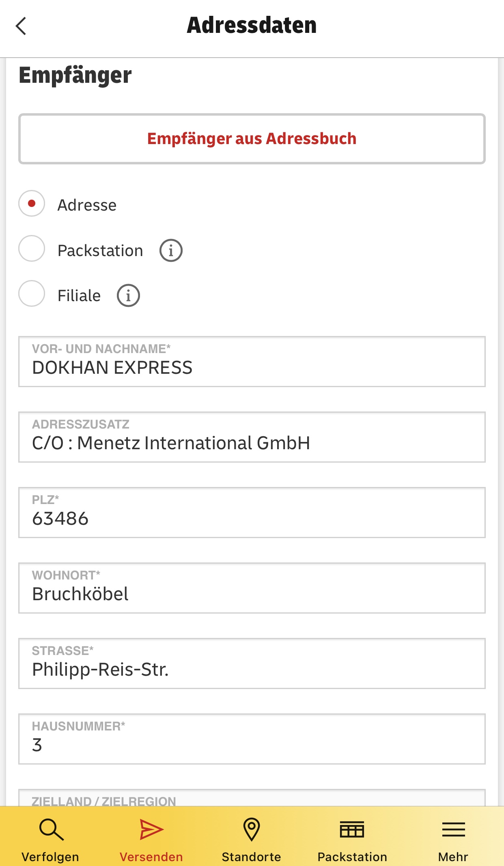Tap the Standorte location pin icon
The image size is (504, 866).
tap(252, 829)
